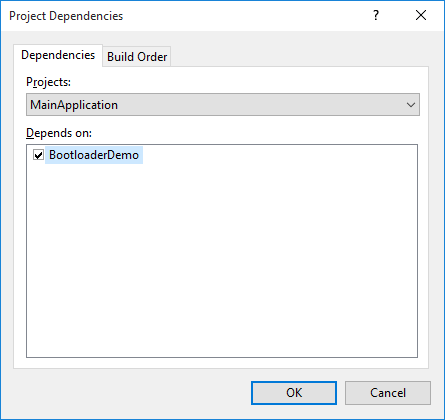The width and height of the screenshot is (445, 420).
Task: Uncheck the BootloaderDemo dependency checkbox
Action: [x=38, y=155]
